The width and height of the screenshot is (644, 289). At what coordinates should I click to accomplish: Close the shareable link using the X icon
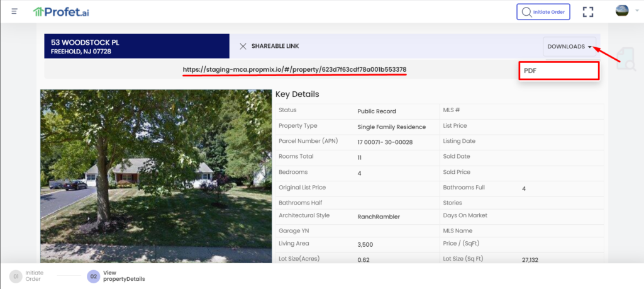(x=243, y=46)
